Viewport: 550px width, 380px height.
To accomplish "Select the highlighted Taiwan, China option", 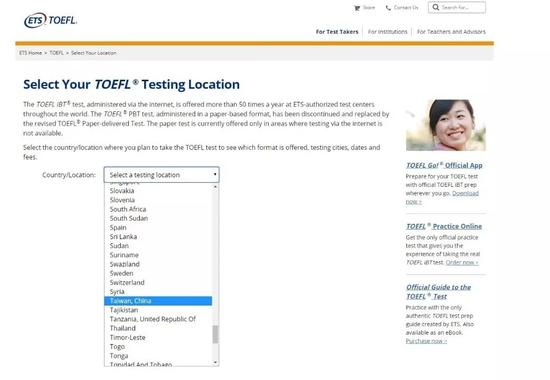I will click(x=158, y=301).
